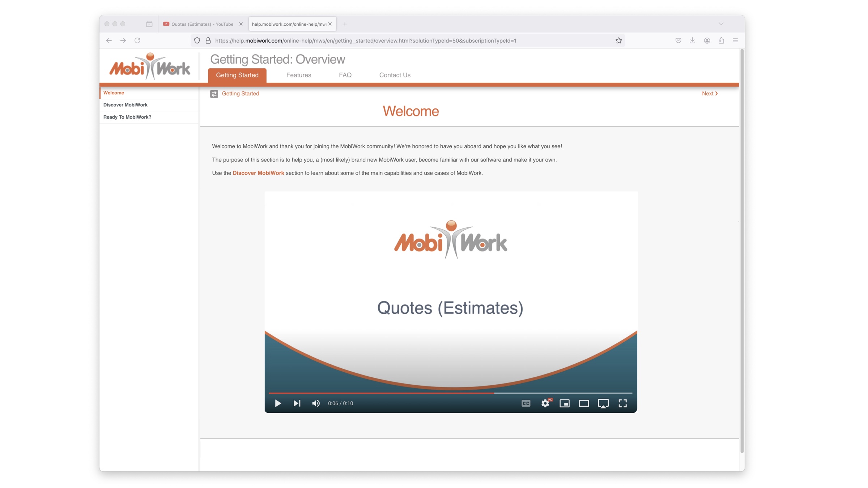
Task: Select Ready To MobiWork? sidebar item
Action: coord(127,117)
